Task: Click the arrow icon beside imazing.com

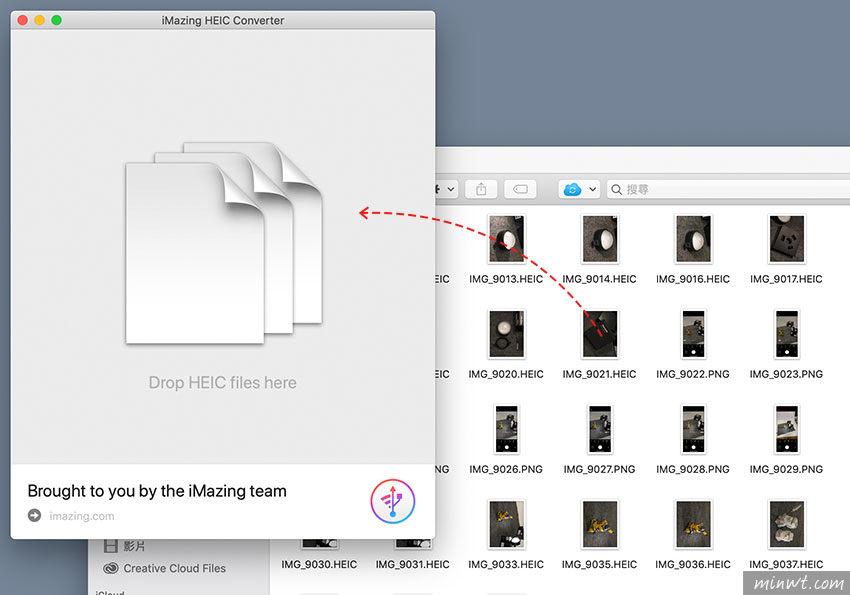Action: pos(34,515)
